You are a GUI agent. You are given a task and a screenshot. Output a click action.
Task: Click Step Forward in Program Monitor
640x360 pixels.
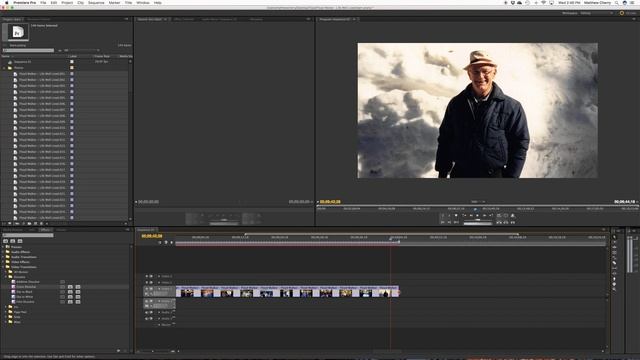(484, 215)
